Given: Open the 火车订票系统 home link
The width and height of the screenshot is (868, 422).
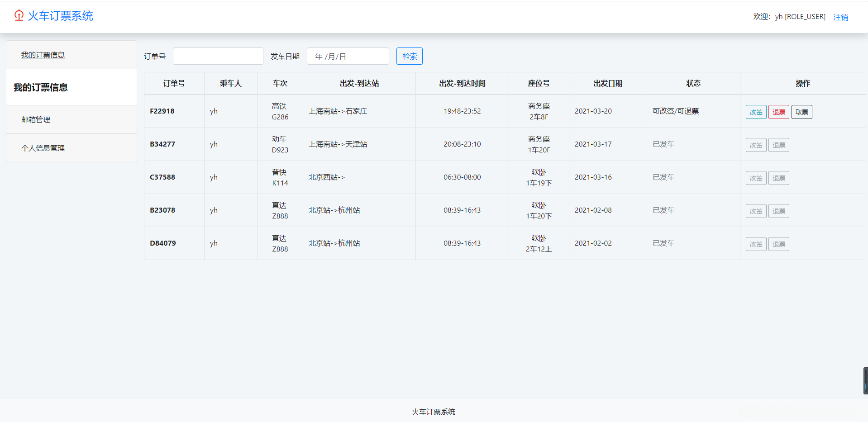Looking at the screenshot, I should coord(60,16).
